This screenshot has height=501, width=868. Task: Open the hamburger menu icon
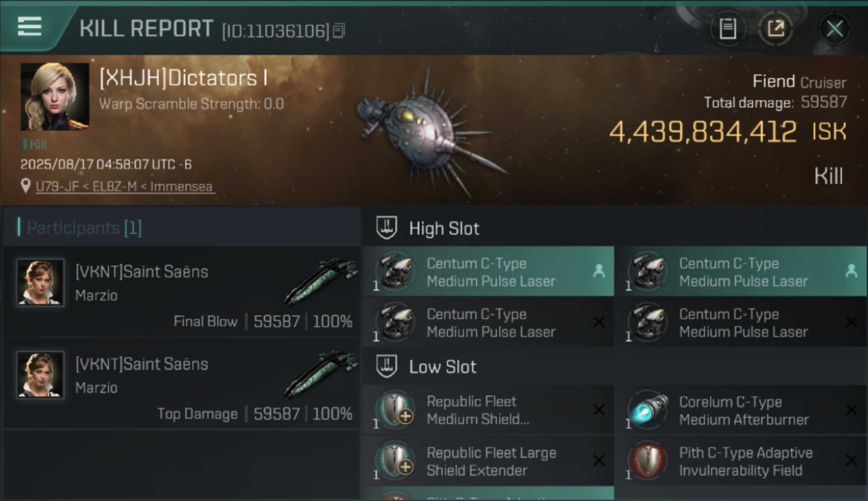pyautogui.click(x=29, y=27)
